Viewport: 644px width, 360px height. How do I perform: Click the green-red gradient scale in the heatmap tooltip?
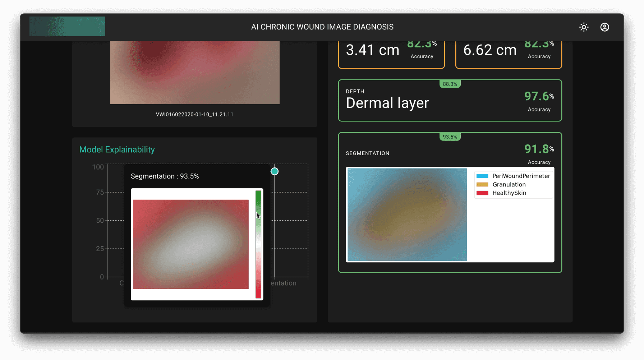[x=258, y=244]
